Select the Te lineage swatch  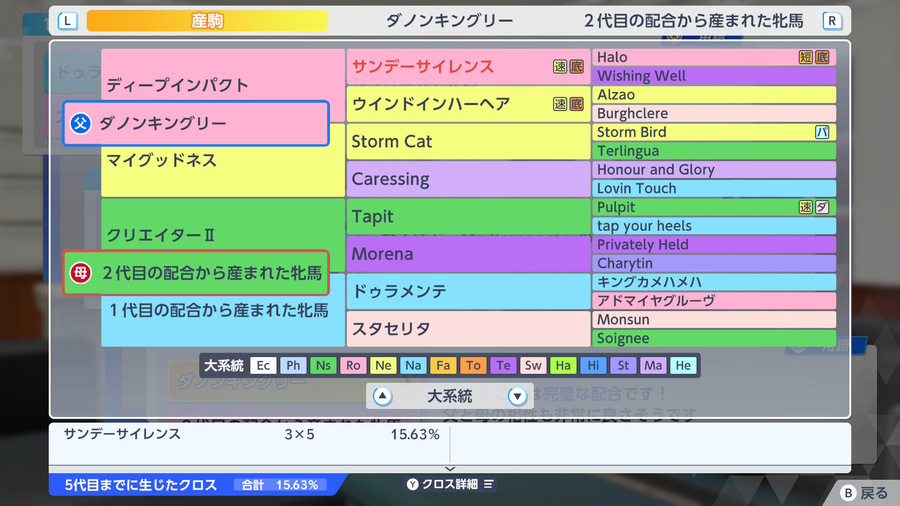coord(503,365)
